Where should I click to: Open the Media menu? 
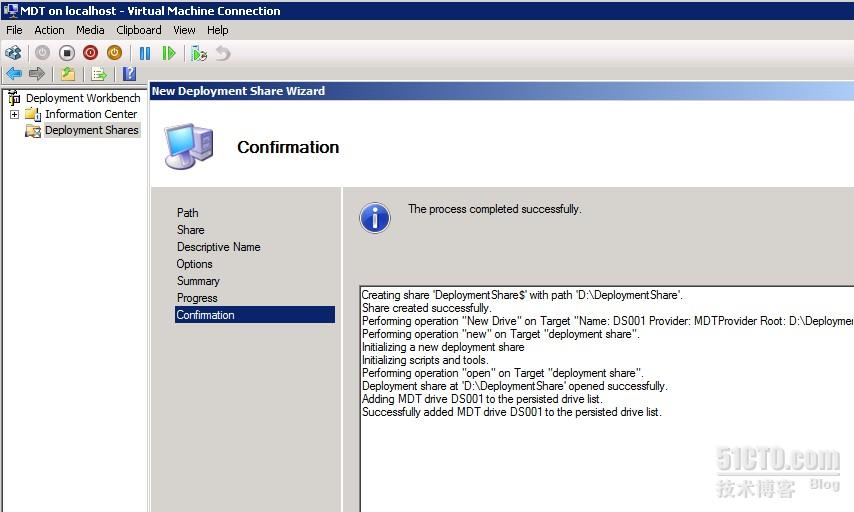tap(90, 30)
